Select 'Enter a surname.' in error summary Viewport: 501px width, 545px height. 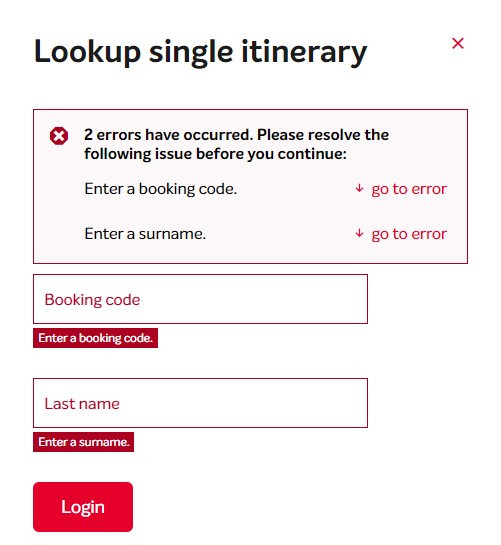[145, 234]
